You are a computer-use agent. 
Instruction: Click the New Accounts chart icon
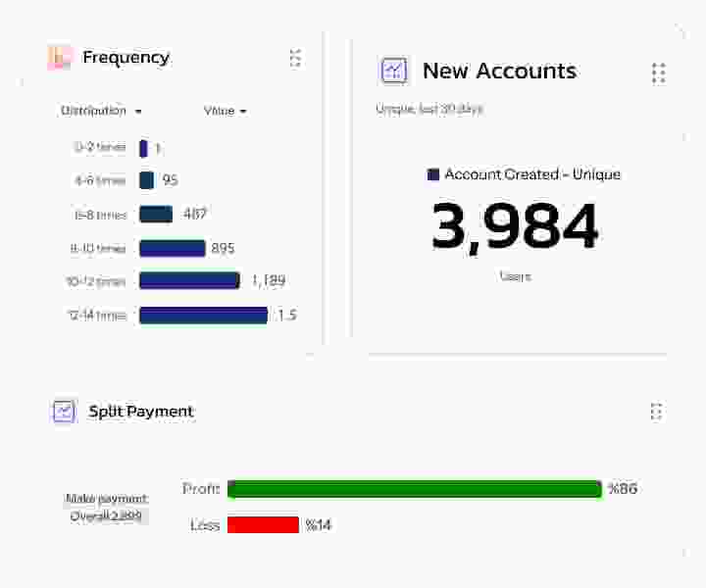[x=394, y=71]
